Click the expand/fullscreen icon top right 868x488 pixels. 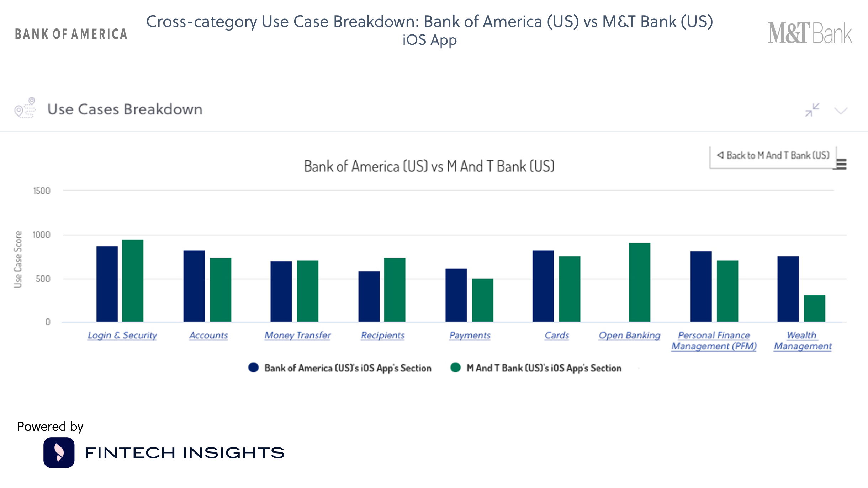[x=812, y=109]
